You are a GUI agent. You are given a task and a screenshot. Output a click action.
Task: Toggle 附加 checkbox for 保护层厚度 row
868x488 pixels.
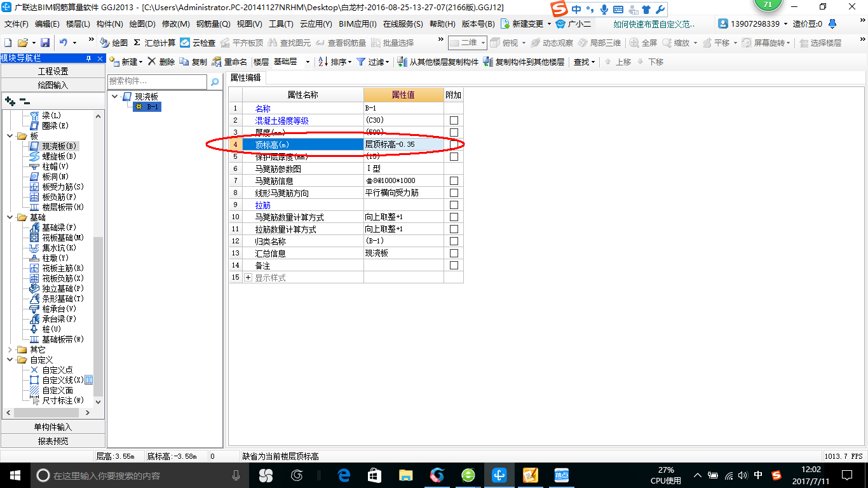[454, 157]
